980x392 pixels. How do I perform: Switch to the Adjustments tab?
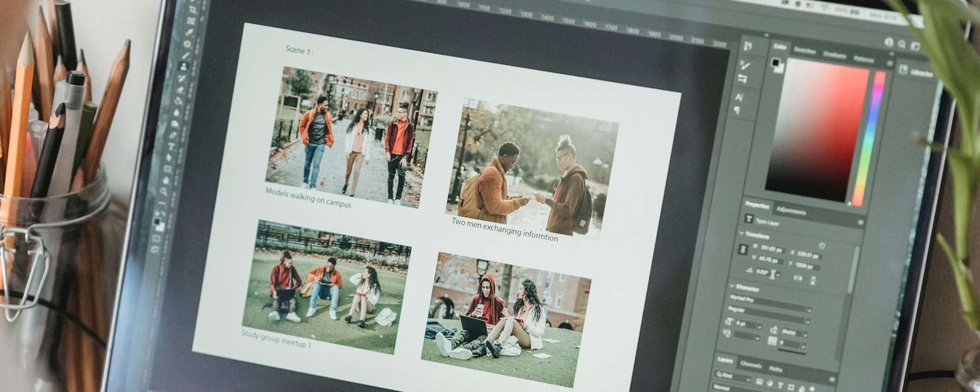pos(791,211)
